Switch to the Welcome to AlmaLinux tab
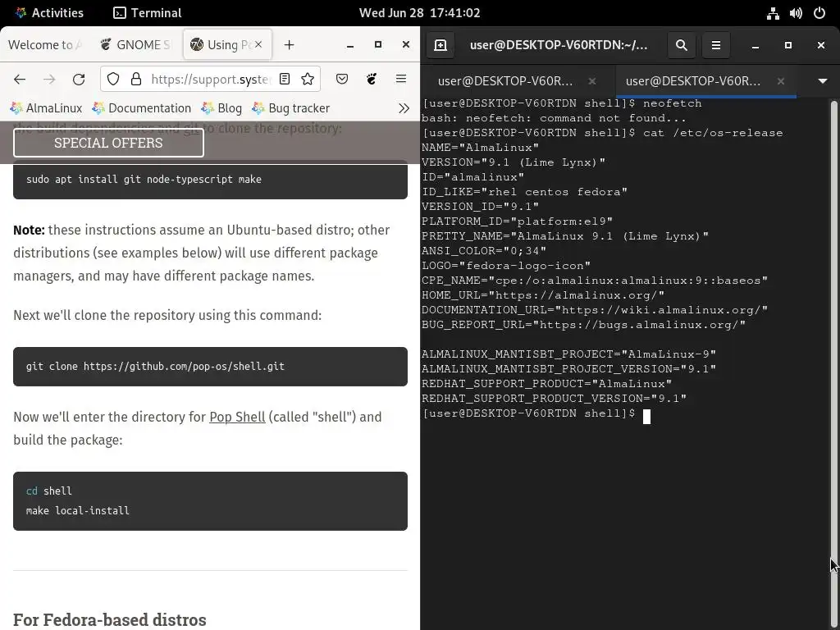 click(45, 45)
